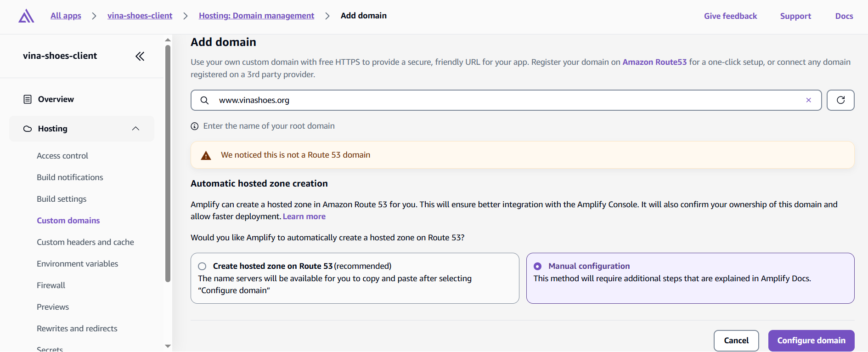
Task: Click the info icon beside root domain hint
Action: (195, 126)
